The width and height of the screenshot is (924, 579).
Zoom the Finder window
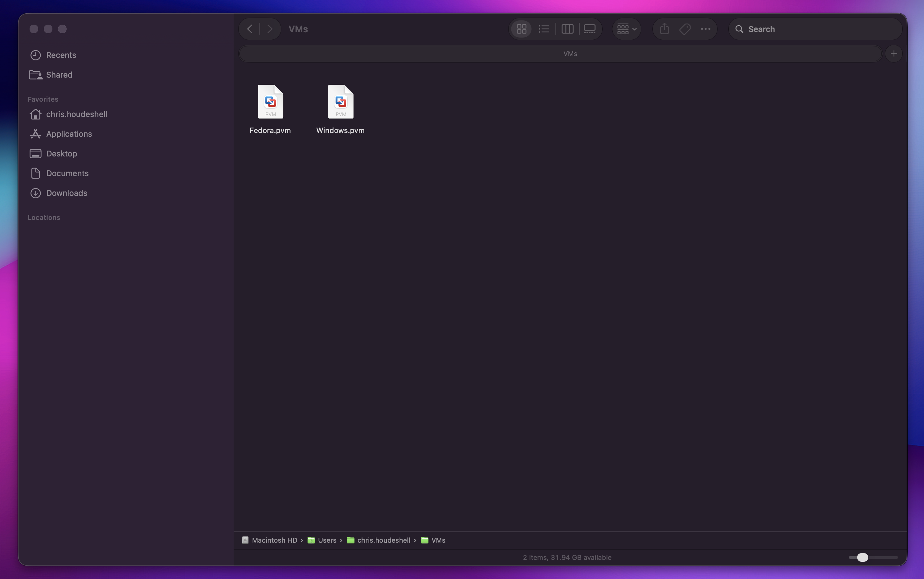62,29
